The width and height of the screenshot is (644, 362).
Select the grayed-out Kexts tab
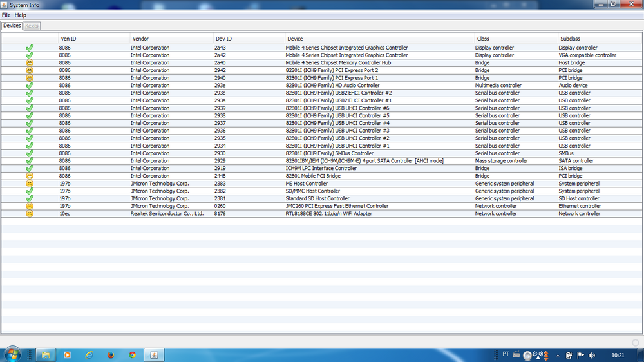click(32, 26)
